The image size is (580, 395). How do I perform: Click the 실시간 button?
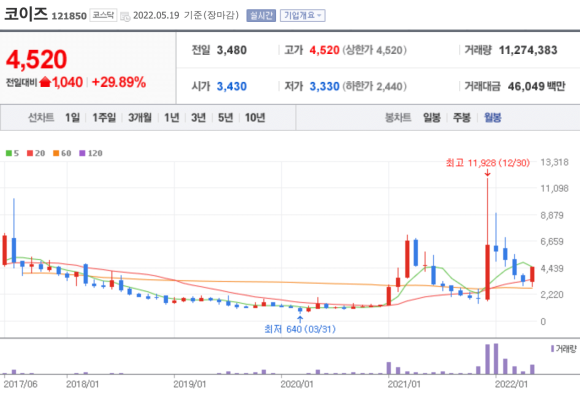(261, 16)
